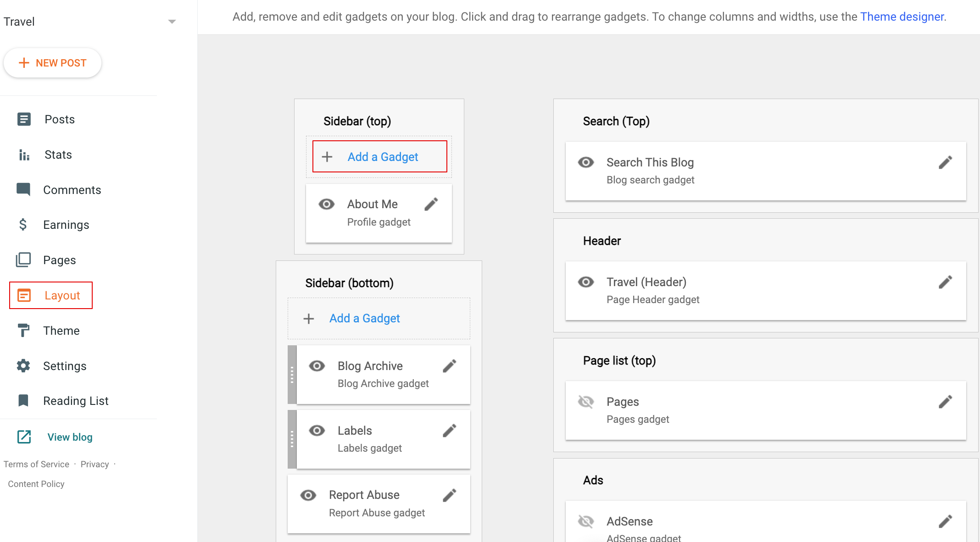Open the Settings menu item
This screenshot has width=980, height=542.
[65, 366]
